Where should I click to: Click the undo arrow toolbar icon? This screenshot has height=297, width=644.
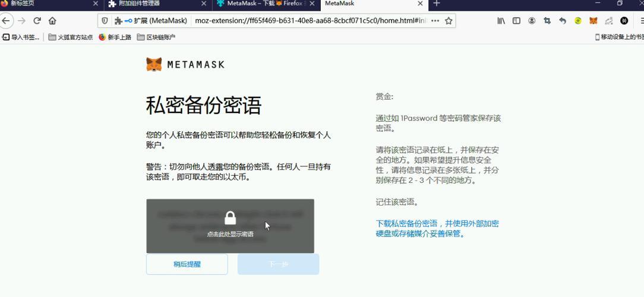(x=563, y=21)
